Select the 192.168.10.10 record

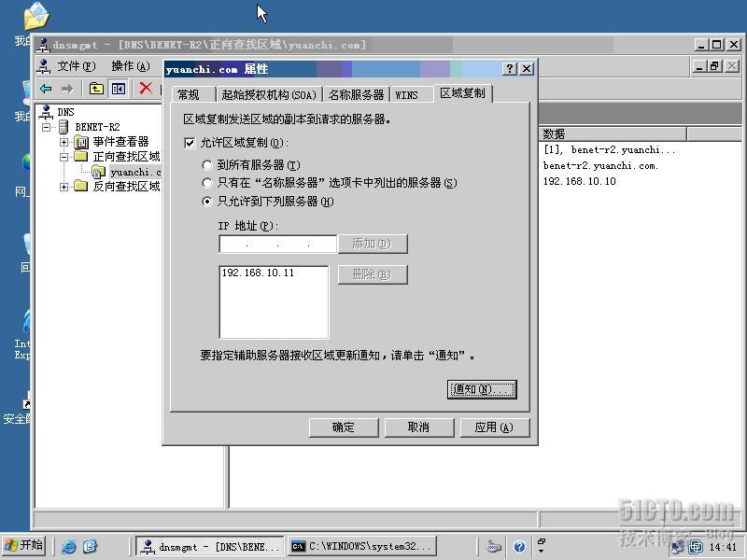point(579,181)
